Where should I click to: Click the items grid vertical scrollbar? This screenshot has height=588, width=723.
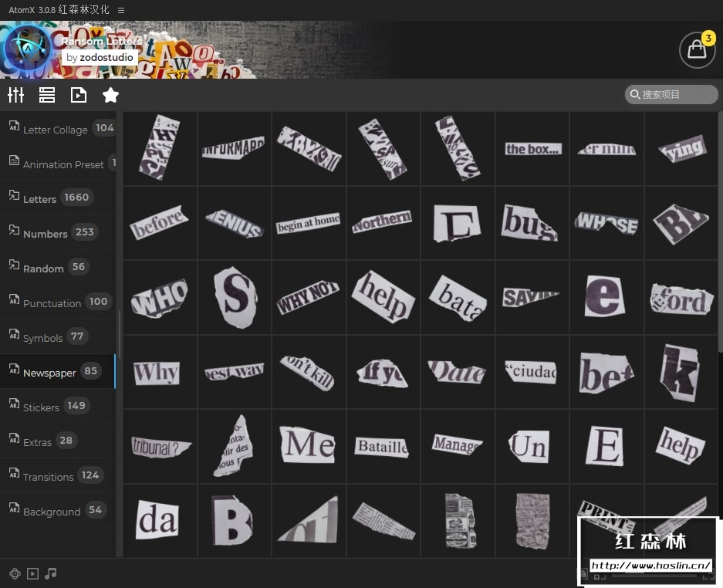720,231
